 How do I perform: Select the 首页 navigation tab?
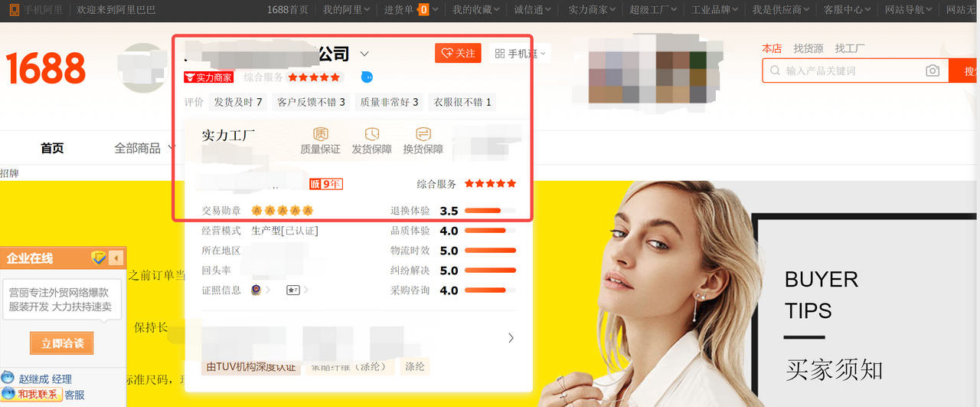click(x=52, y=148)
